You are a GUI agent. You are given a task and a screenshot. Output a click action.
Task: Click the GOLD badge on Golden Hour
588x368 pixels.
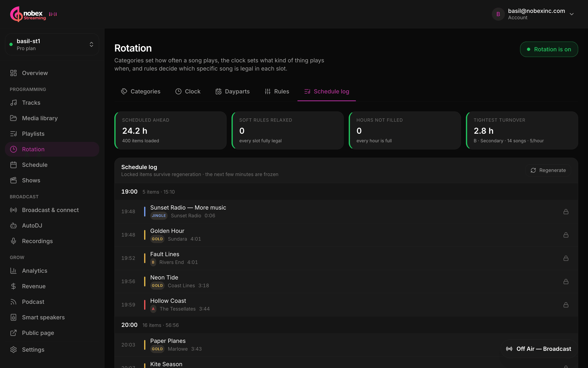pyautogui.click(x=157, y=239)
